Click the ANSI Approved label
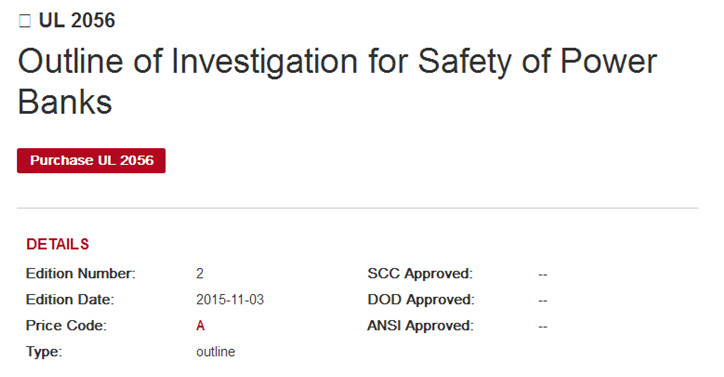 click(421, 326)
